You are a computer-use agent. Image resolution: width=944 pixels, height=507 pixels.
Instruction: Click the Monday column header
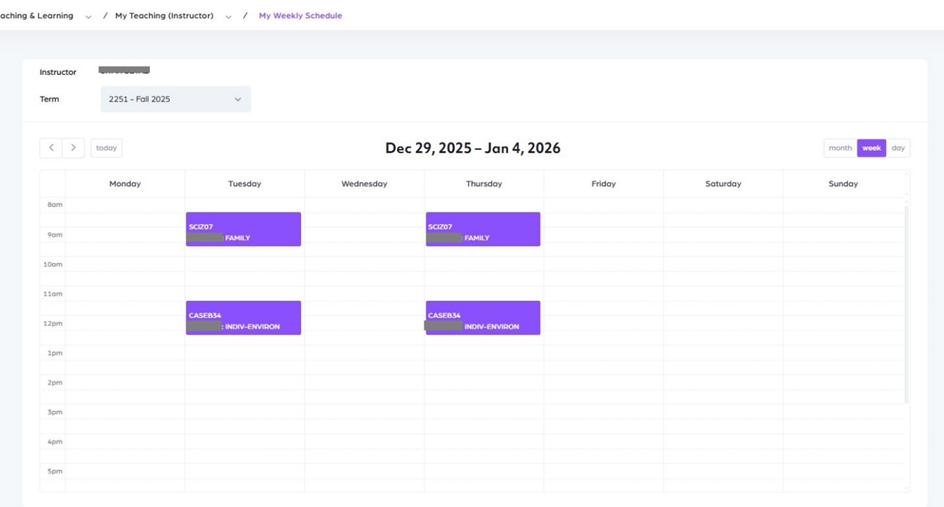[125, 184]
